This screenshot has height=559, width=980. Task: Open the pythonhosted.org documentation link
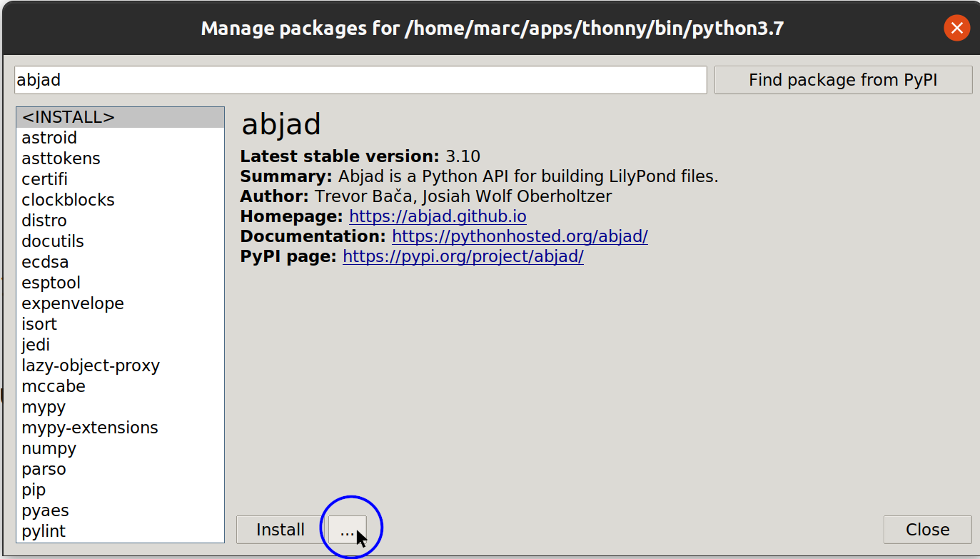point(520,236)
